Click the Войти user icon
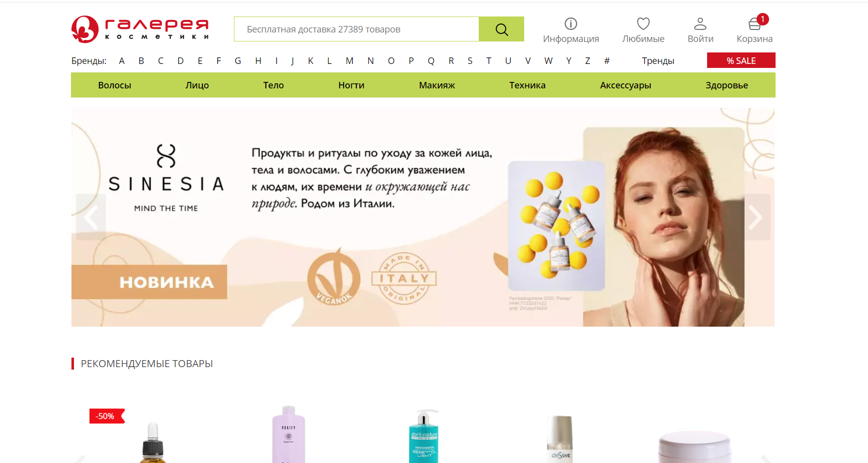Screen dimensions: 868x463 pyautogui.click(x=700, y=23)
